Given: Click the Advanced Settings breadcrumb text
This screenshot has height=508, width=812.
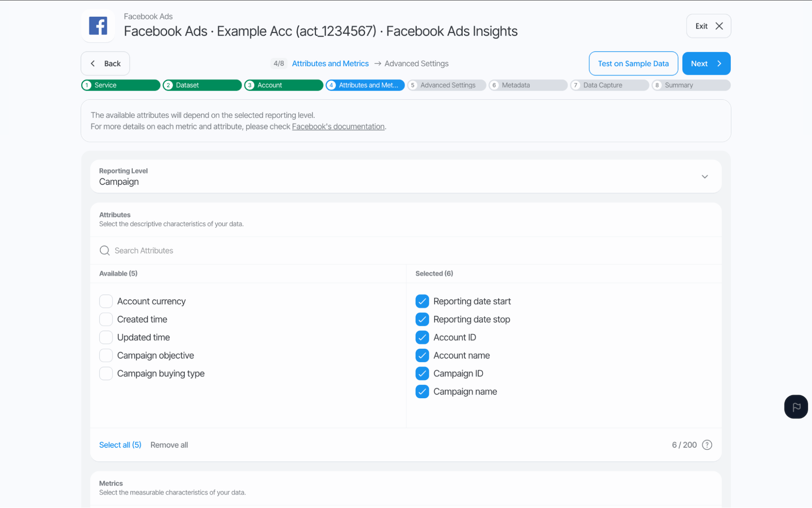Looking at the screenshot, I should click(x=416, y=63).
